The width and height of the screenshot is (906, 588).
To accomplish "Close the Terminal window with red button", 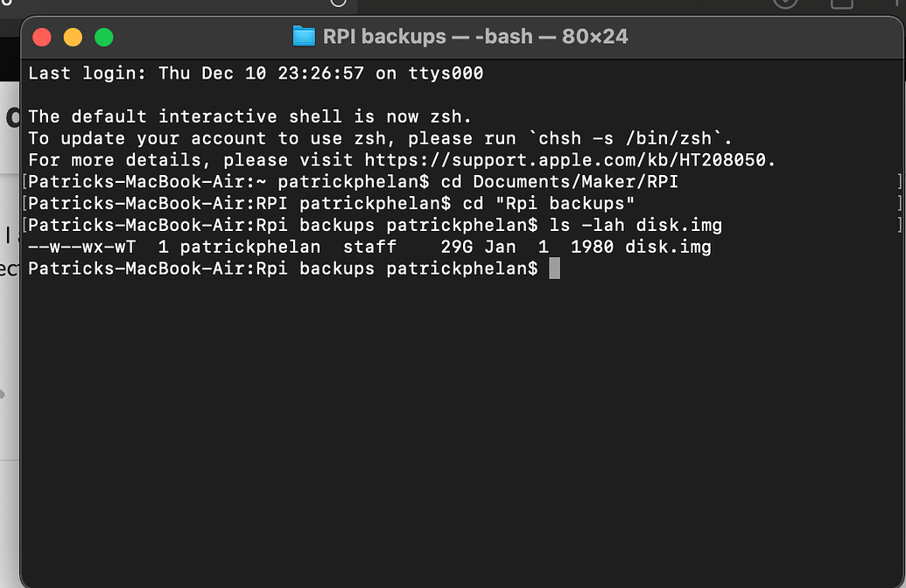I will click(42, 38).
